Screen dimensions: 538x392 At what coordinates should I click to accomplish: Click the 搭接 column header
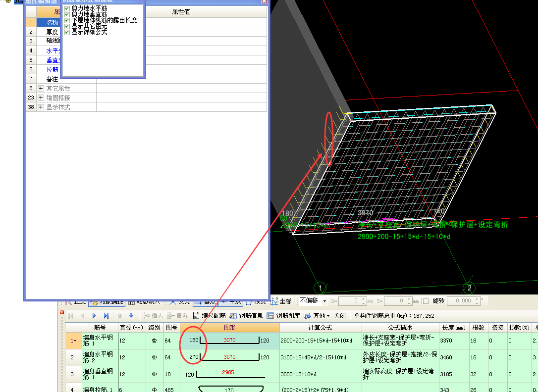(497, 328)
